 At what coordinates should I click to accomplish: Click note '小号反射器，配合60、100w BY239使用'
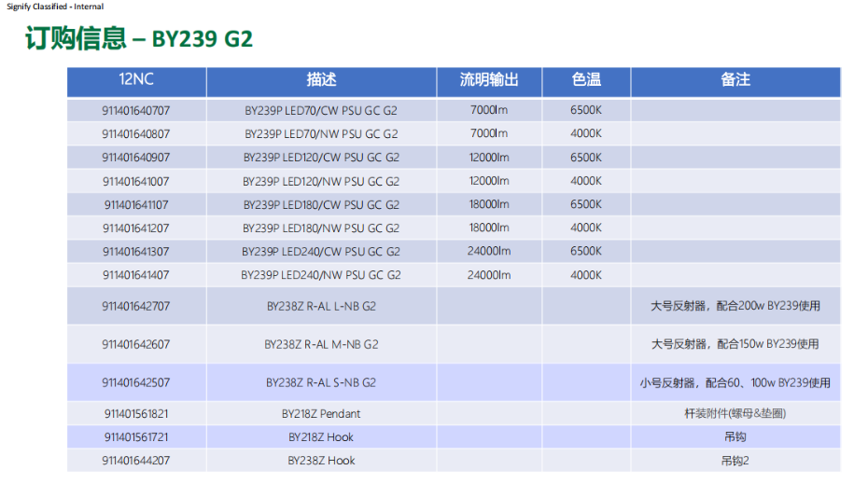(735, 382)
